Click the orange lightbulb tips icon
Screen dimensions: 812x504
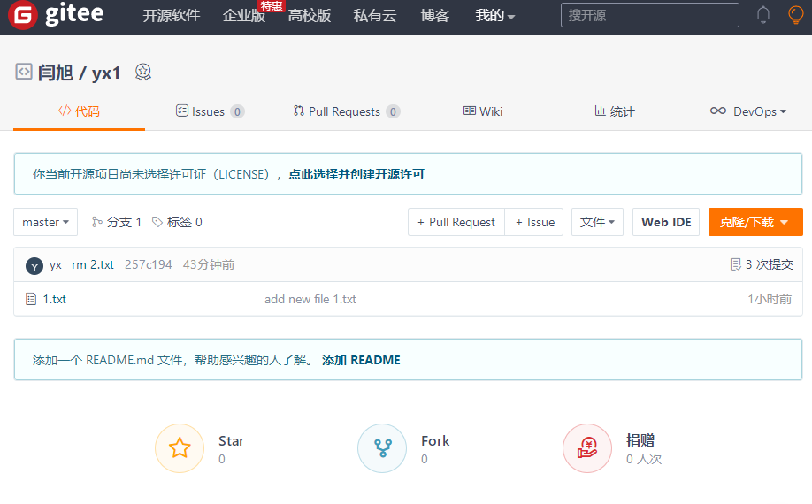pos(795,15)
